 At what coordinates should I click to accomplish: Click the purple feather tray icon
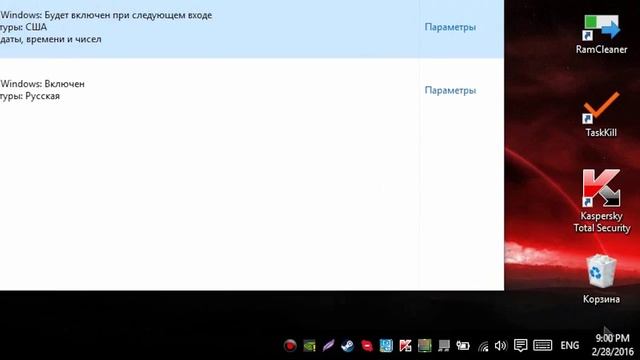point(328,346)
